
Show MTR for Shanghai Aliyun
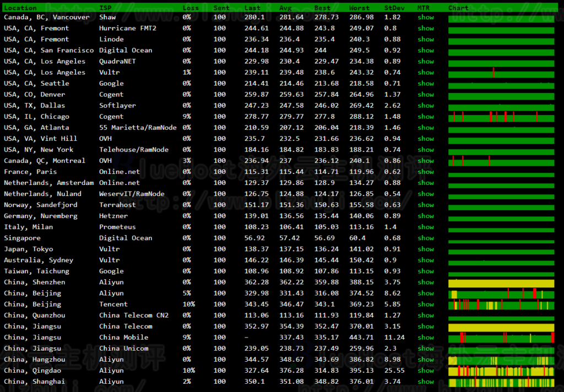(426, 382)
